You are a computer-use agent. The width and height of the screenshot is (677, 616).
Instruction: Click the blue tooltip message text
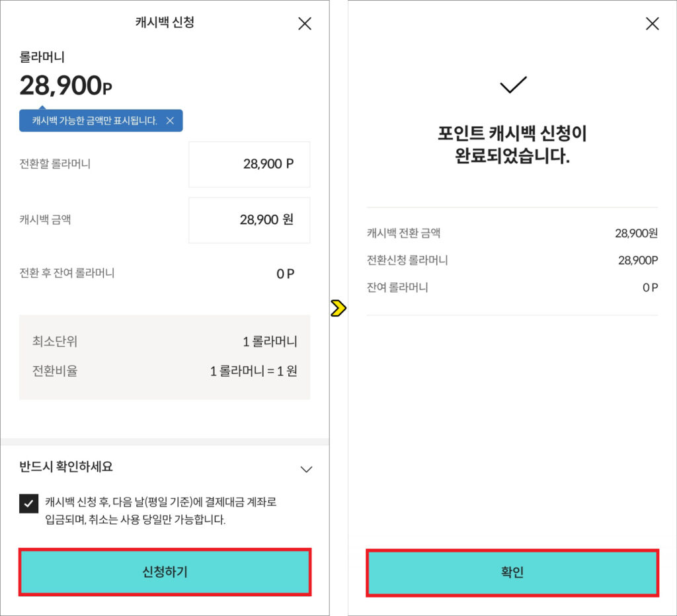94,121
